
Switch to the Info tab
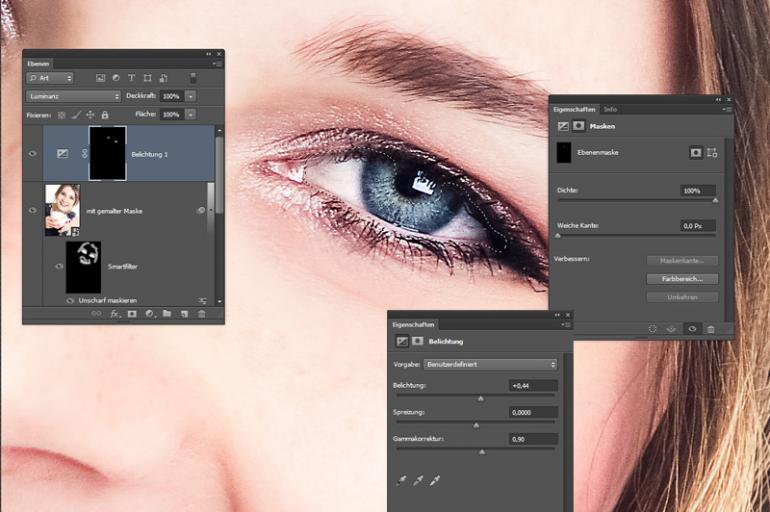610,109
